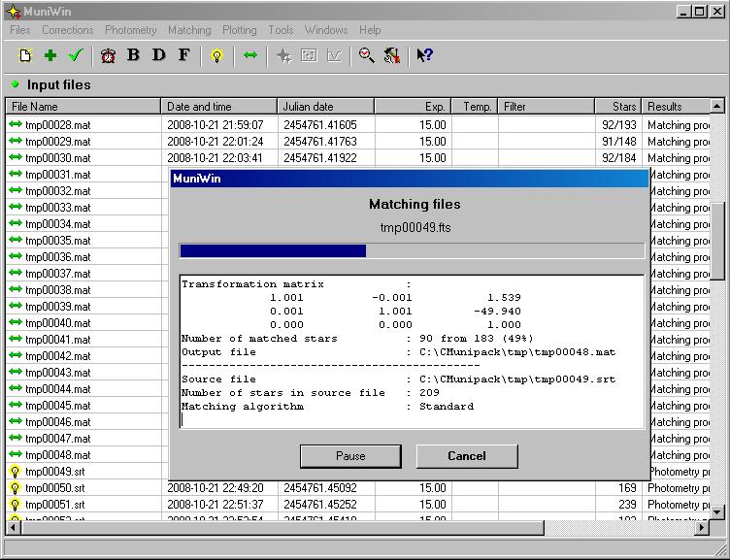Click the D dark correction icon
The height and width of the screenshot is (560, 730).
(x=159, y=55)
